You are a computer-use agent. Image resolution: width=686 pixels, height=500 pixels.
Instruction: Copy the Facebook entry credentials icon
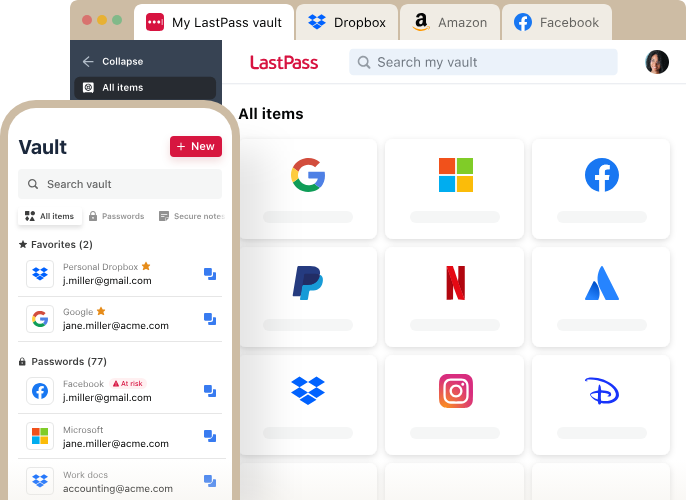[210, 390]
